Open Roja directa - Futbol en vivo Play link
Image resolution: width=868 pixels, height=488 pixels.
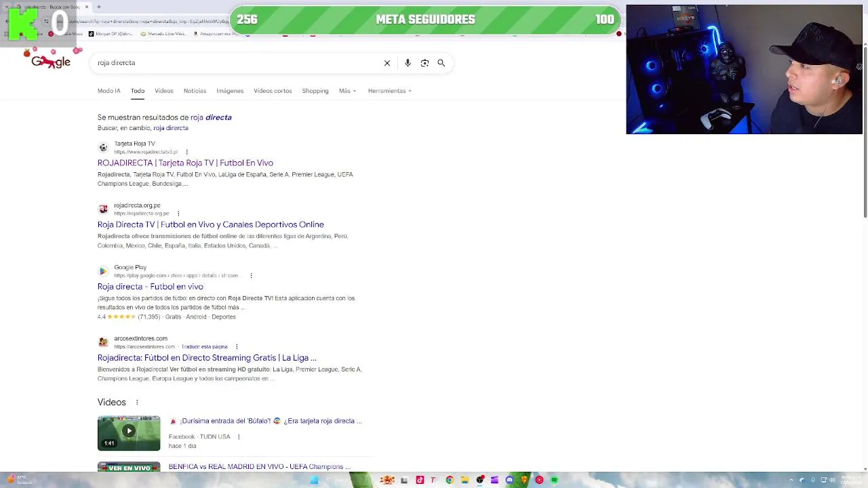(x=150, y=287)
